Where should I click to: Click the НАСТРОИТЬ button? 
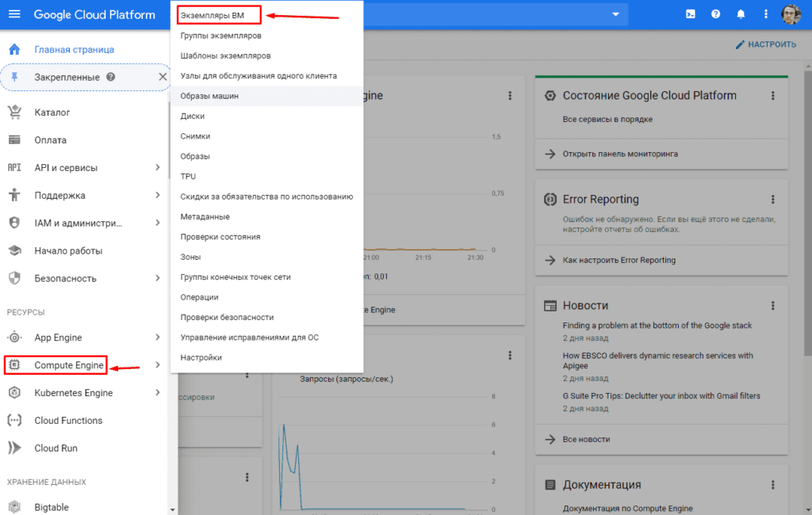[x=765, y=44]
